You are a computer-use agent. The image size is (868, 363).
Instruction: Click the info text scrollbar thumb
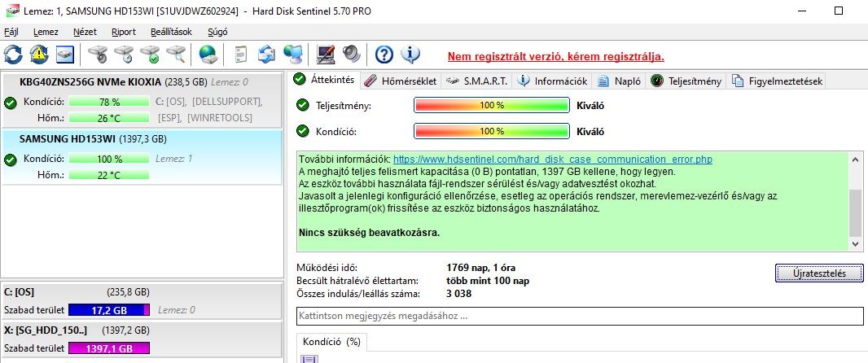click(856, 213)
